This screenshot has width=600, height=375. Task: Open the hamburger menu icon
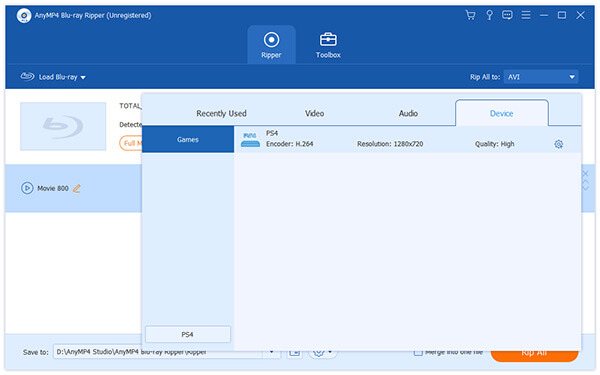(x=526, y=15)
